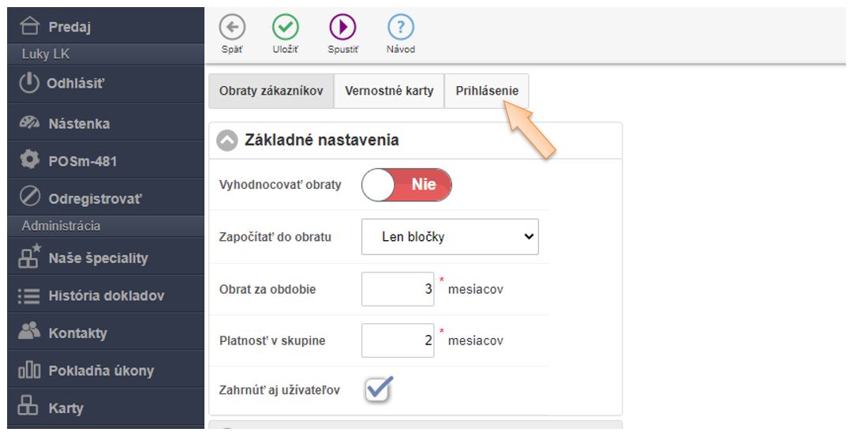Click the Platnosť v skupine input field

[x=398, y=341]
